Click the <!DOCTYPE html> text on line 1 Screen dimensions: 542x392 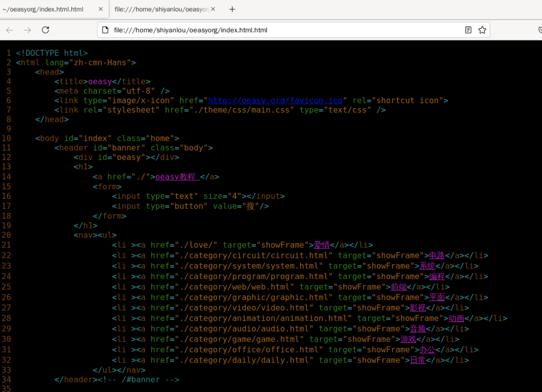(52, 53)
